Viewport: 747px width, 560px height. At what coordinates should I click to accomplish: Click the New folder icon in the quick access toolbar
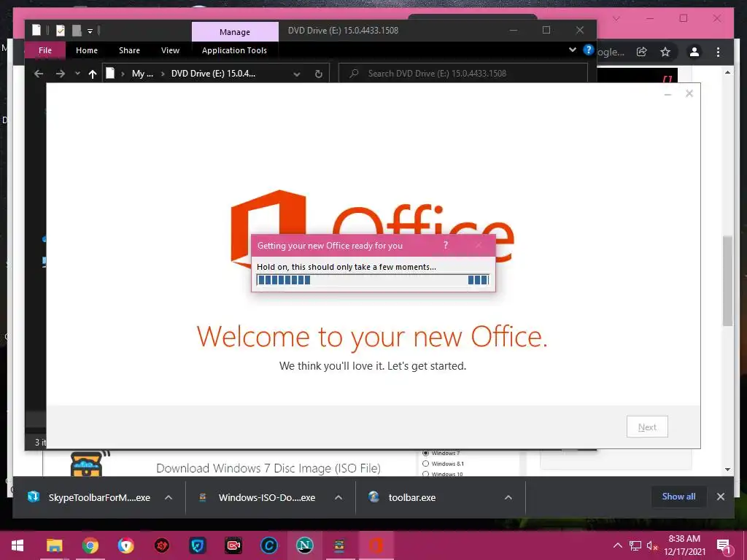coord(77,31)
